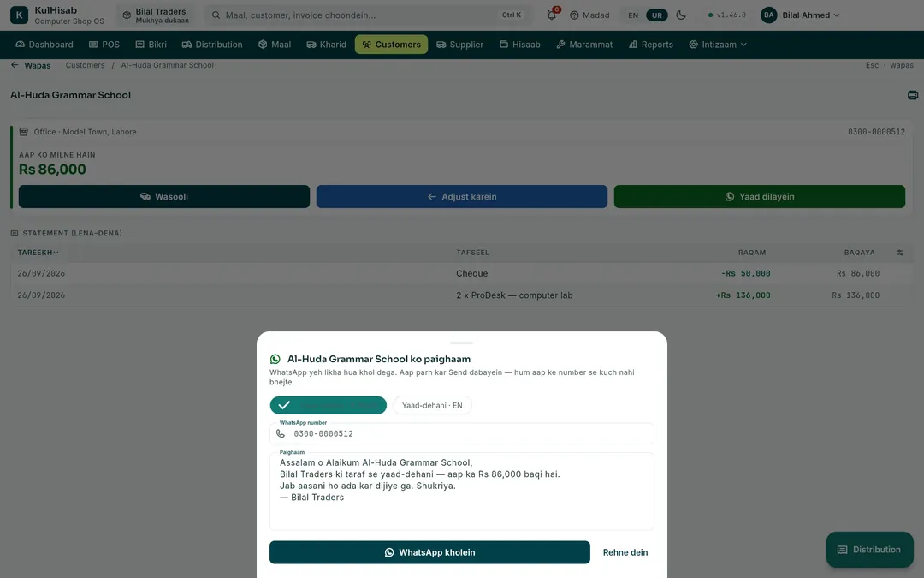This screenshot has height=578, width=924.
Task: Switch language to EN
Action: point(633,15)
